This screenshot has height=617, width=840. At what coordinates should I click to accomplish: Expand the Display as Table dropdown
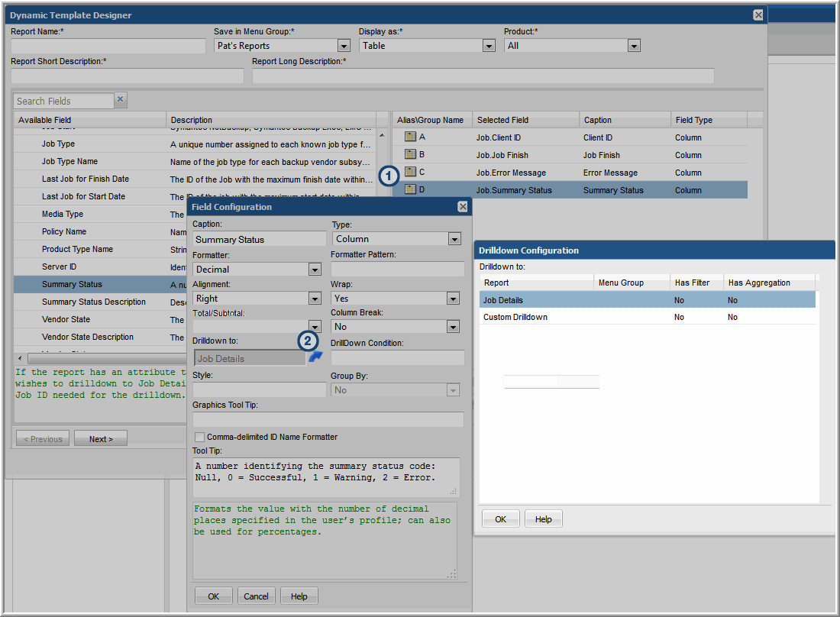click(x=489, y=47)
